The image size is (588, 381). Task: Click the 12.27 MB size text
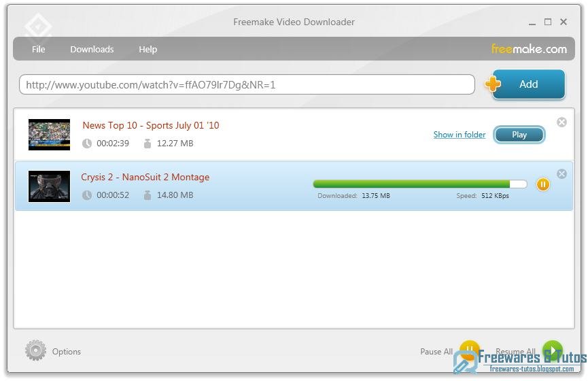175,144
